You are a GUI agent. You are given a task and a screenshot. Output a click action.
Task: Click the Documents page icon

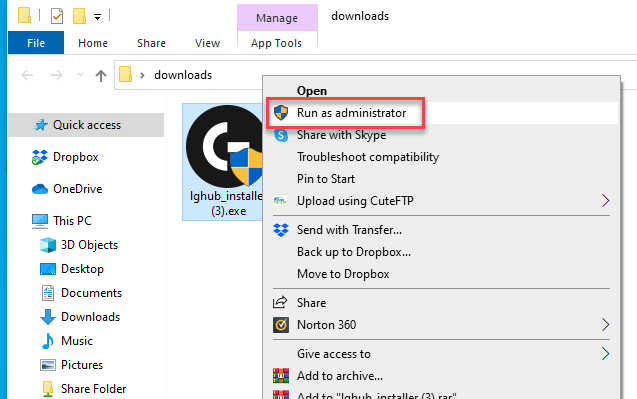coord(48,293)
